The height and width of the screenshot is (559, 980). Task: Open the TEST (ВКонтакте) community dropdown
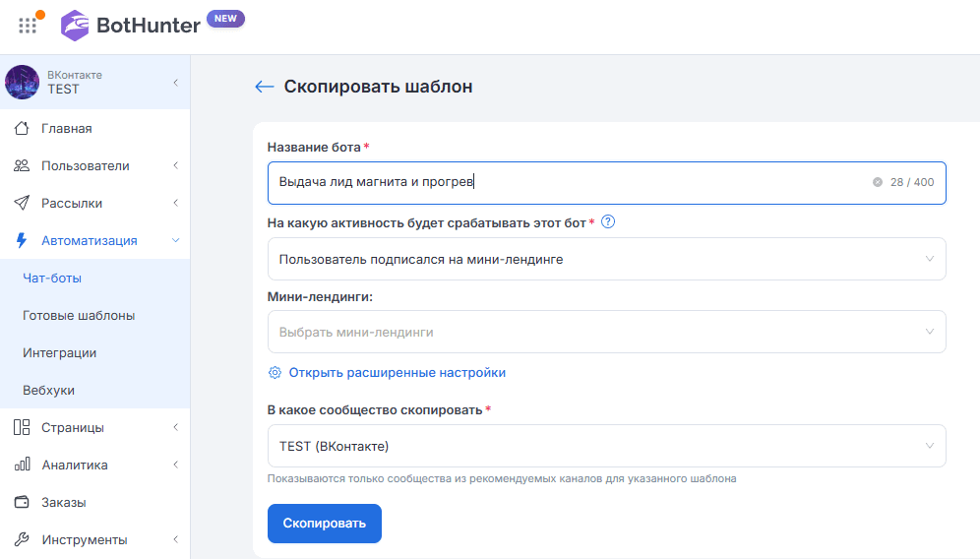coord(606,446)
